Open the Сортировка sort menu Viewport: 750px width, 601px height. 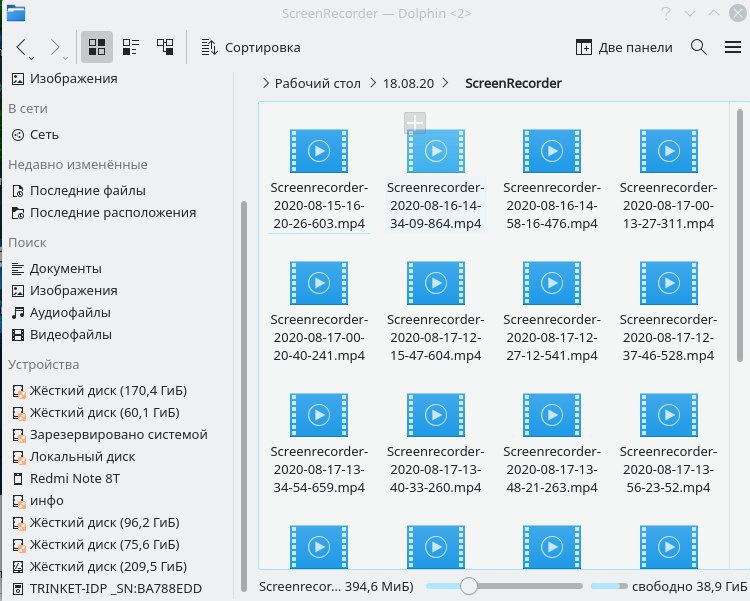251,47
